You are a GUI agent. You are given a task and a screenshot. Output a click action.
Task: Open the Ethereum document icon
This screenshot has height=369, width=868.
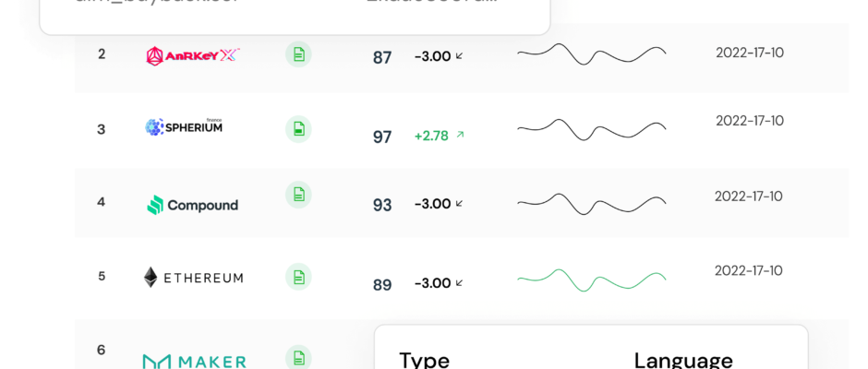click(298, 277)
